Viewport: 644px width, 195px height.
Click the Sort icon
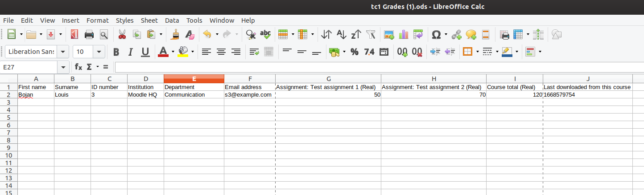click(326, 34)
